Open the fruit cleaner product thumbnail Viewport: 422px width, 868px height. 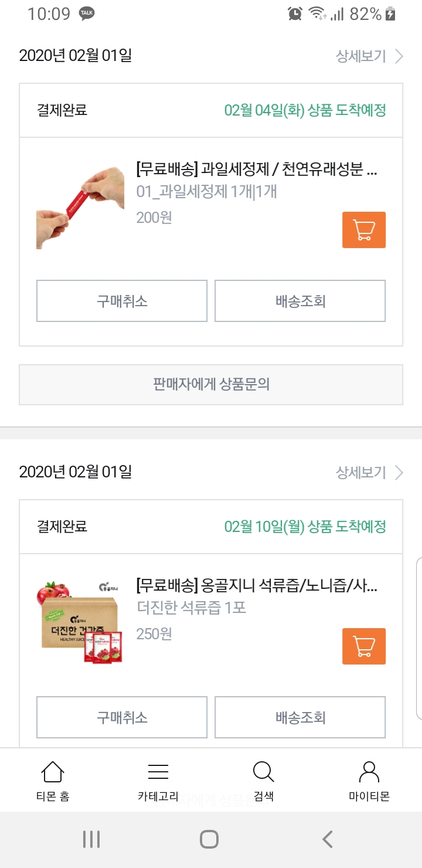[x=80, y=207]
